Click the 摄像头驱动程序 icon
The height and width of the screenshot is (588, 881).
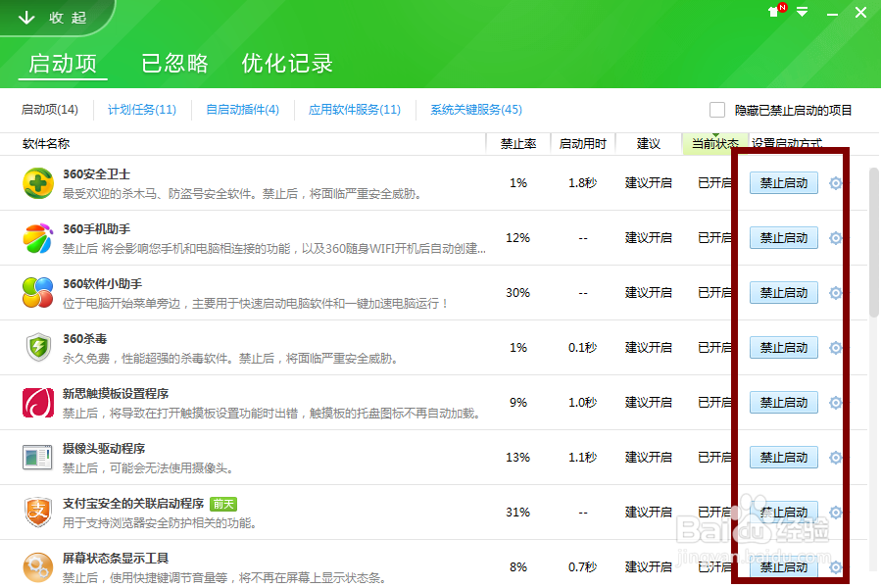tap(37, 457)
